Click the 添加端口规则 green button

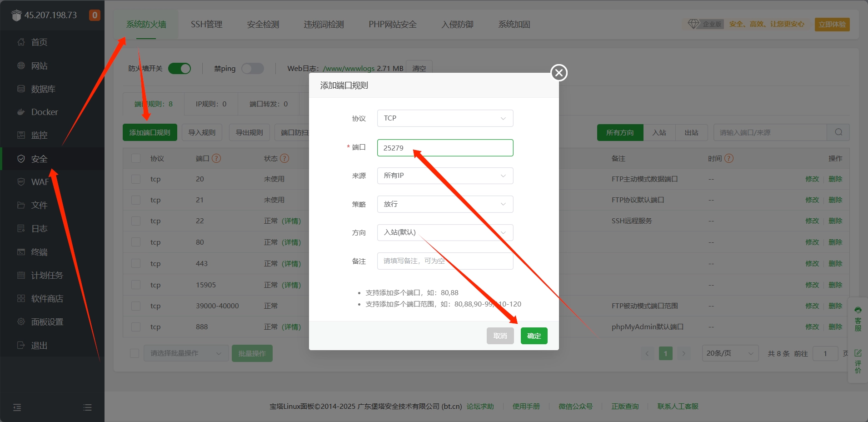pos(150,132)
